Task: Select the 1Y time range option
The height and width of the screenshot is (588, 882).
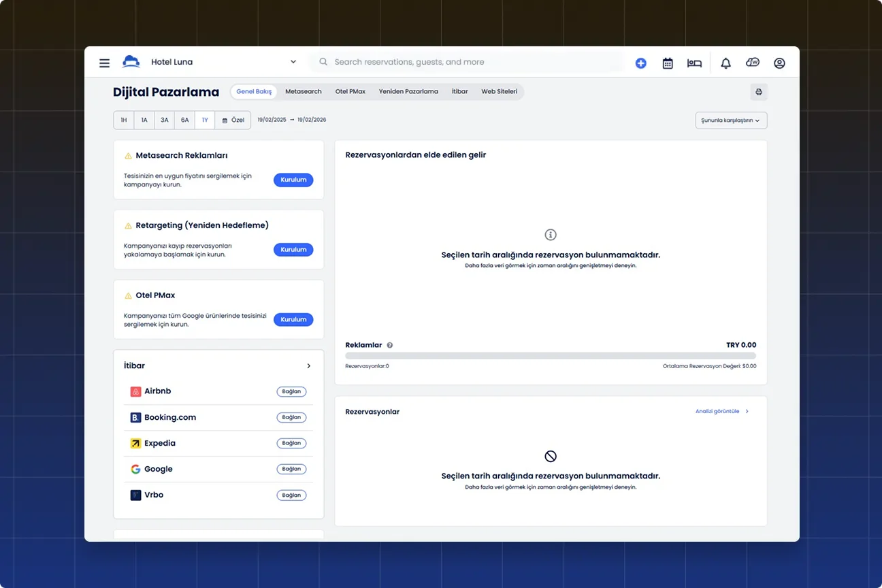Action: pyautogui.click(x=205, y=119)
